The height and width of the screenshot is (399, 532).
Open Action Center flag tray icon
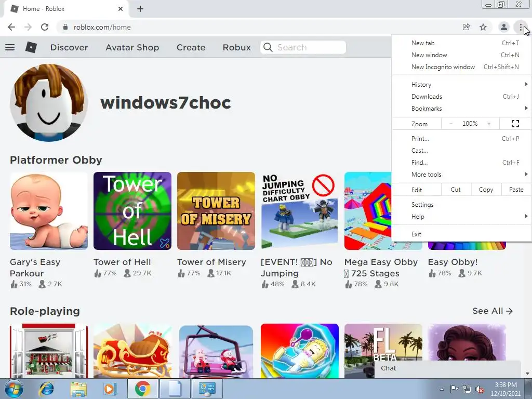(x=454, y=389)
